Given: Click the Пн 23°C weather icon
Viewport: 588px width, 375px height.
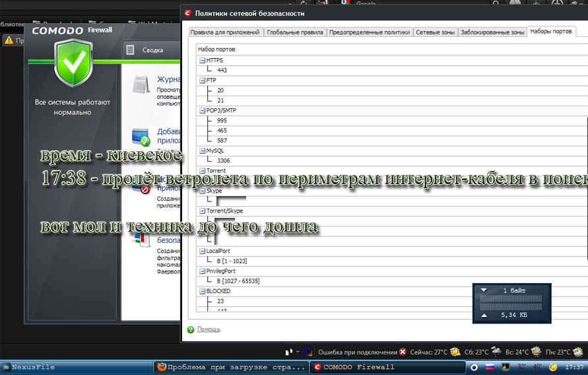Looking at the screenshot, I should [578, 352].
